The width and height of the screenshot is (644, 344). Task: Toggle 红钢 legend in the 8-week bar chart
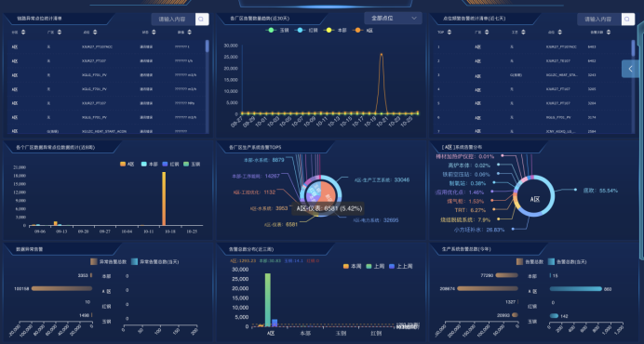pyautogui.click(x=171, y=165)
